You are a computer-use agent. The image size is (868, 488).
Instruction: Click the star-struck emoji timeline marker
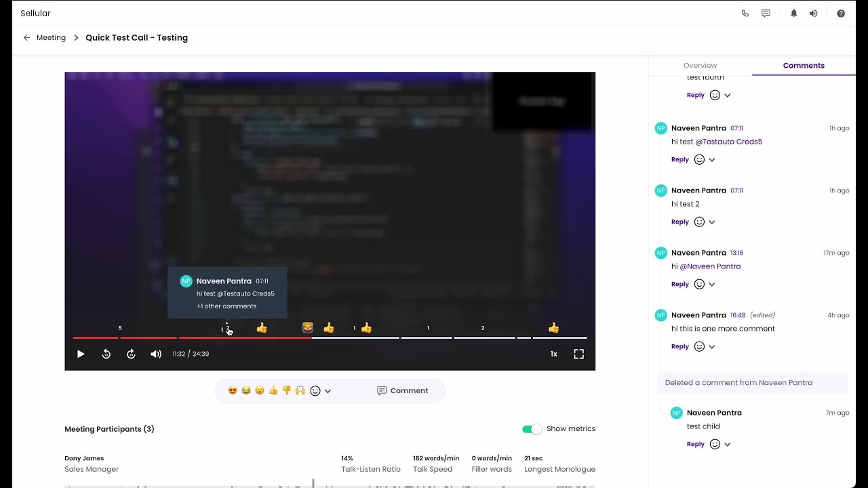click(308, 328)
